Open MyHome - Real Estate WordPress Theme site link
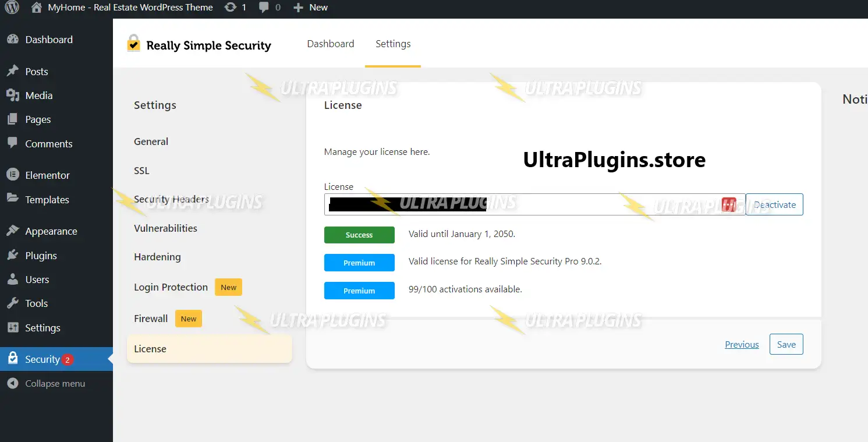Image resolution: width=868 pixels, height=442 pixels. [130, 8]
